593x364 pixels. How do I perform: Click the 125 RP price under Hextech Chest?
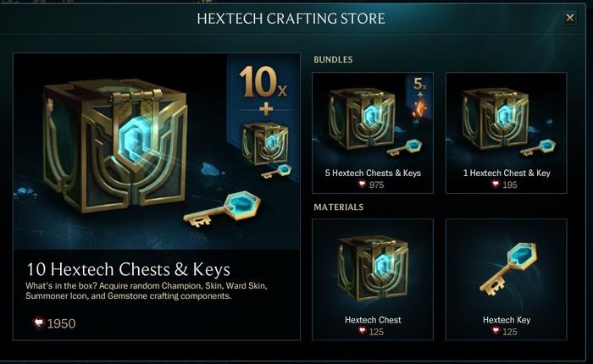[x=371, y=332]
